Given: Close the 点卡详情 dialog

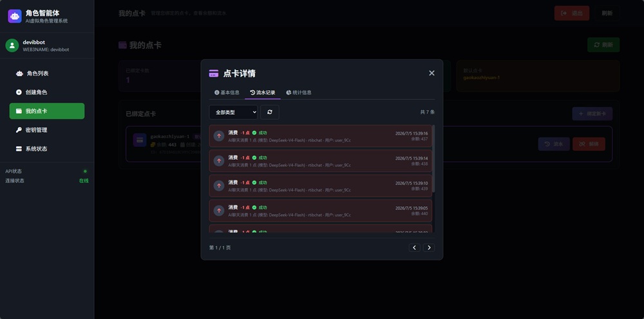Looking at the screenshot, I should pos(431,73).
